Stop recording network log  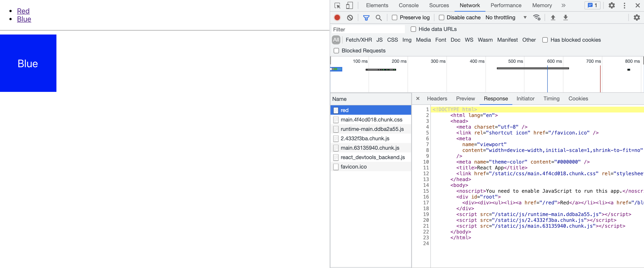(337, 17)
